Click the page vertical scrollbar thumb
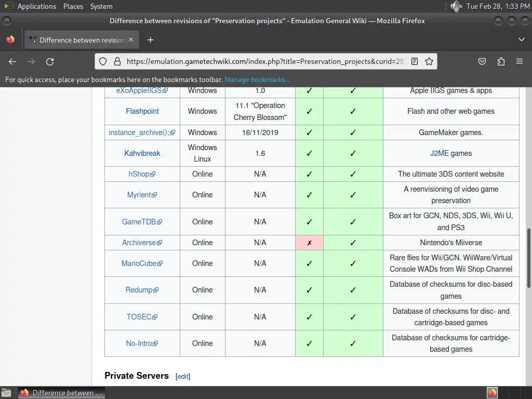 click(528, 259)
